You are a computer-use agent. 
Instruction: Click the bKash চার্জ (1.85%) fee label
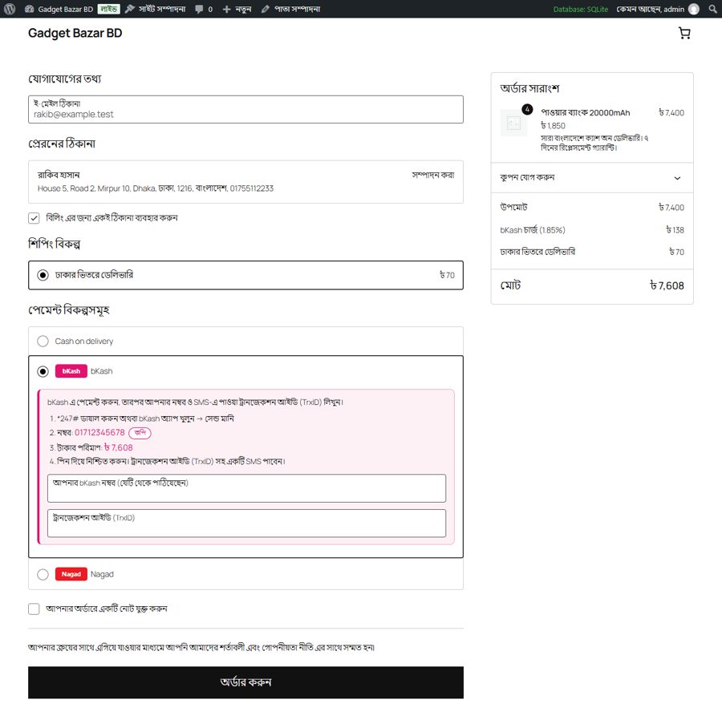(x=533, y=230)
